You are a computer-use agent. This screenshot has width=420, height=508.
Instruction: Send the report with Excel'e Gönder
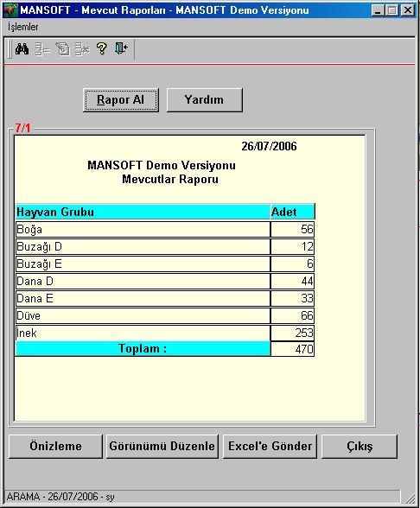pyautogui.click(x=270, y=446)
